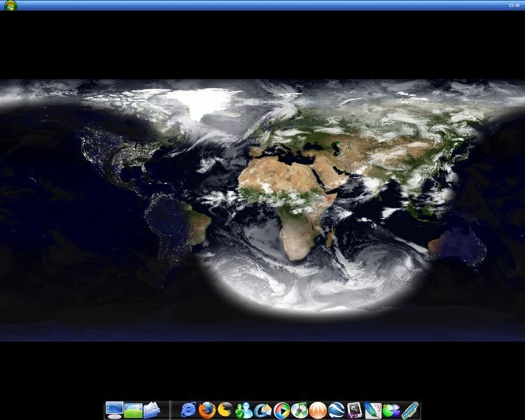Launch Windows Media Player from dock
This screenshot has height=420, width=525.
(281, 410)
